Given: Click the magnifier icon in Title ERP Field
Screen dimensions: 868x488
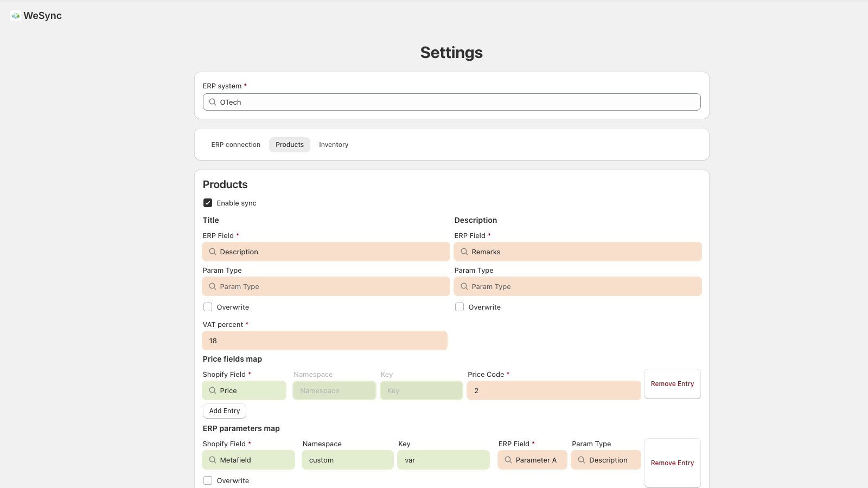Looking at the screenshot, I should coord(213,252).
